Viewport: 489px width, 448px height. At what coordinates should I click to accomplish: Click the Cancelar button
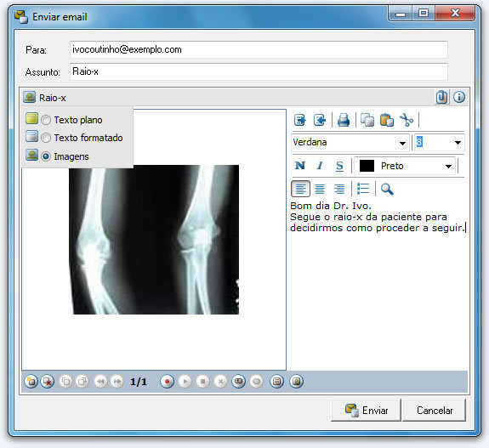[434, 411]
